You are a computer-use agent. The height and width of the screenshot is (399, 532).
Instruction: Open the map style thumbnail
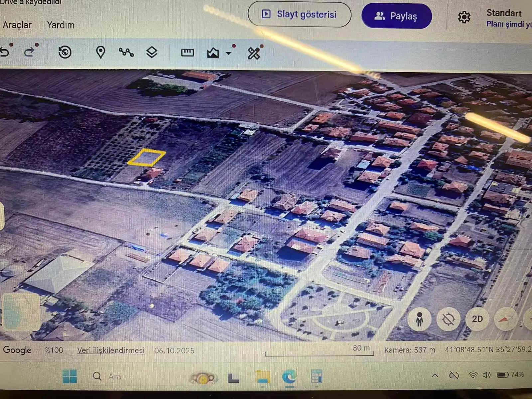click(21, 312)
